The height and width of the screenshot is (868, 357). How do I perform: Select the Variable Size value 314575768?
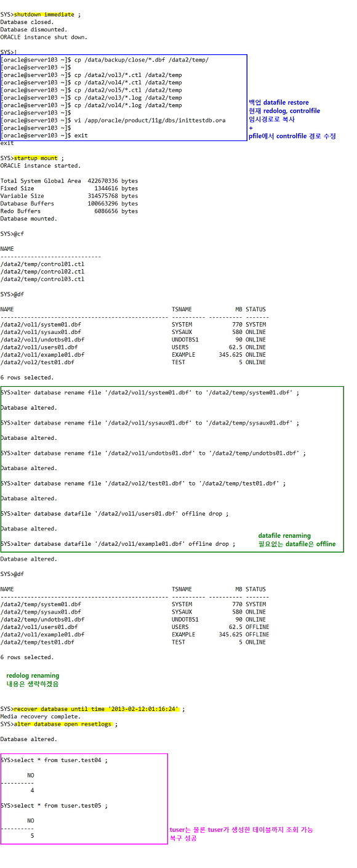(102, 196)
